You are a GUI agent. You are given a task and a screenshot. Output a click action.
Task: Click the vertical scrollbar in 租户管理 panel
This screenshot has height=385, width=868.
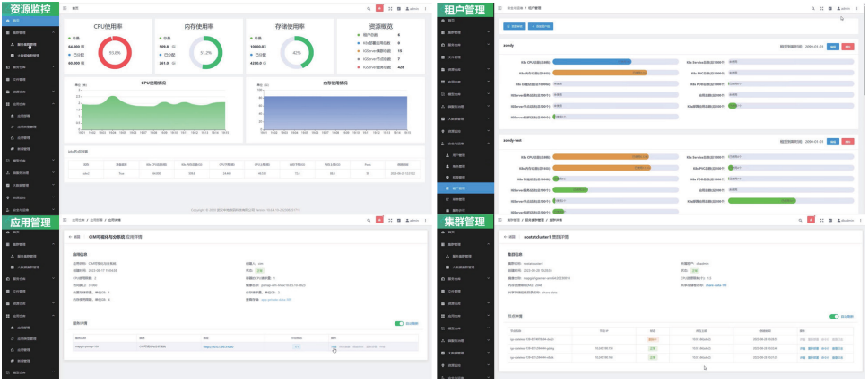pos(864,54)
